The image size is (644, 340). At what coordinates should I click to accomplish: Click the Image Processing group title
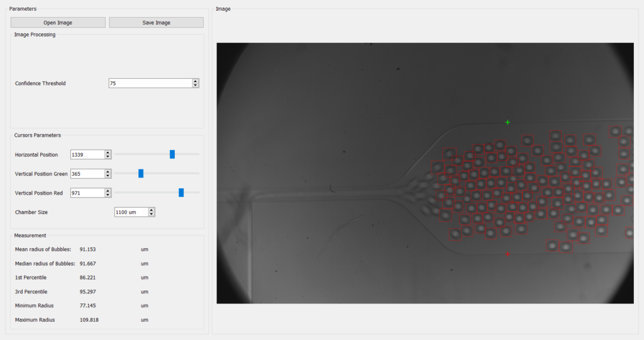tap(35, 35)
